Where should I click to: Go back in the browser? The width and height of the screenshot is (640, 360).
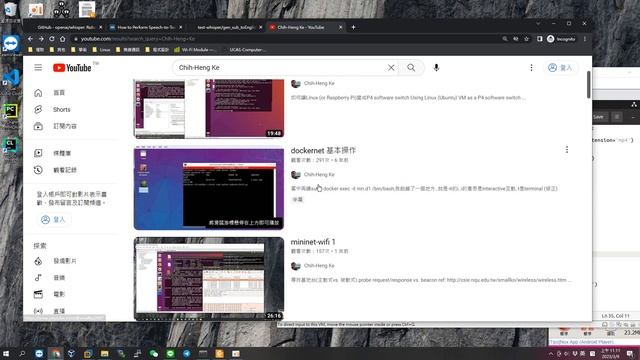(x=30, y=39)
